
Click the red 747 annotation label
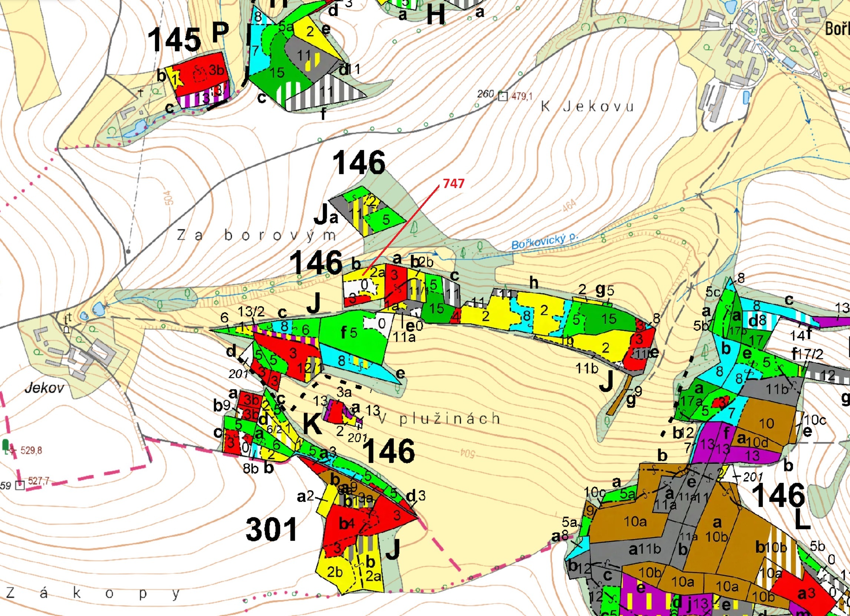[x=454, y=183]
